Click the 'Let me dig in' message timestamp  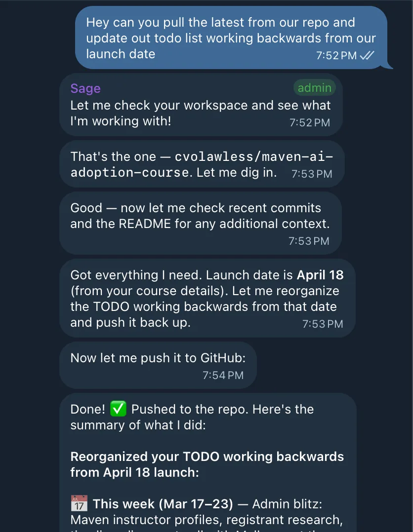pos(312,174)
